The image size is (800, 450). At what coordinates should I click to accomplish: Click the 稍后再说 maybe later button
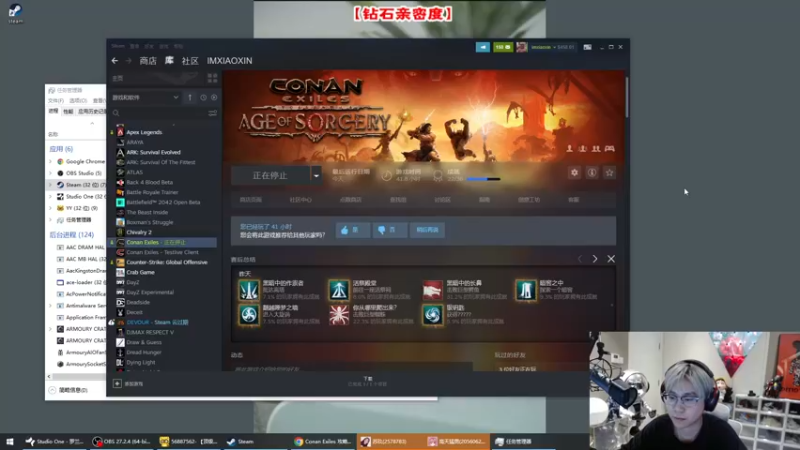[427, 230]
